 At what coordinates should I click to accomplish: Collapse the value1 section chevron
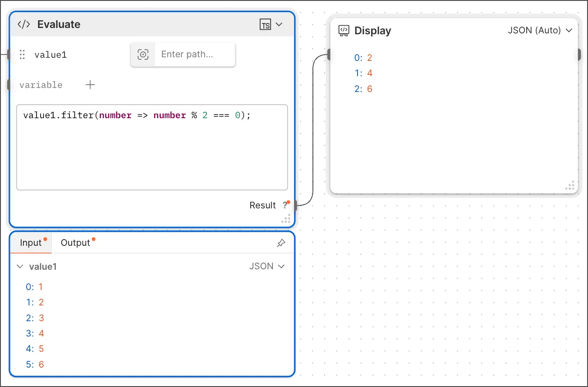(x=20, y=267)
